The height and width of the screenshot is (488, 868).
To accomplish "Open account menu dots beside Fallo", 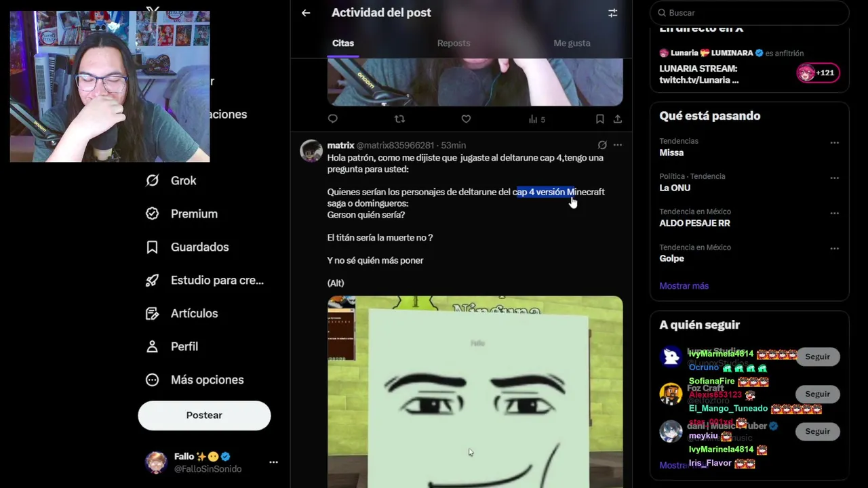I will pos(273,462).
